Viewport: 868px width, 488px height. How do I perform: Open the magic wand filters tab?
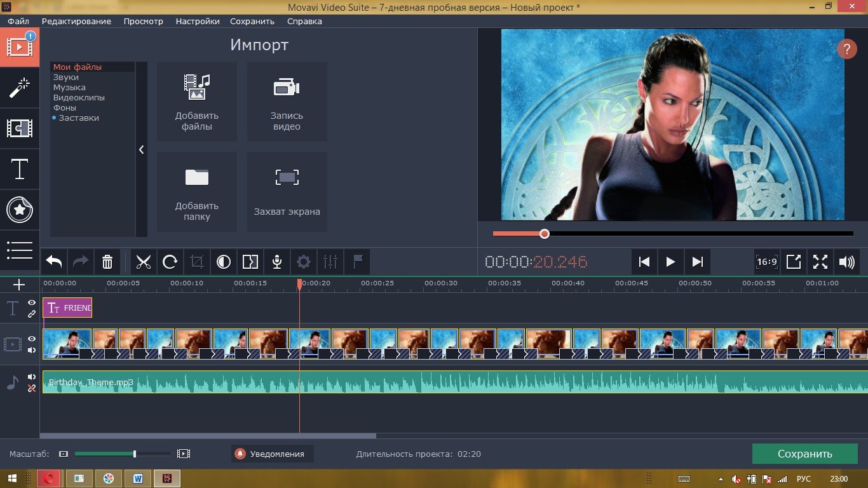(20, 88)
